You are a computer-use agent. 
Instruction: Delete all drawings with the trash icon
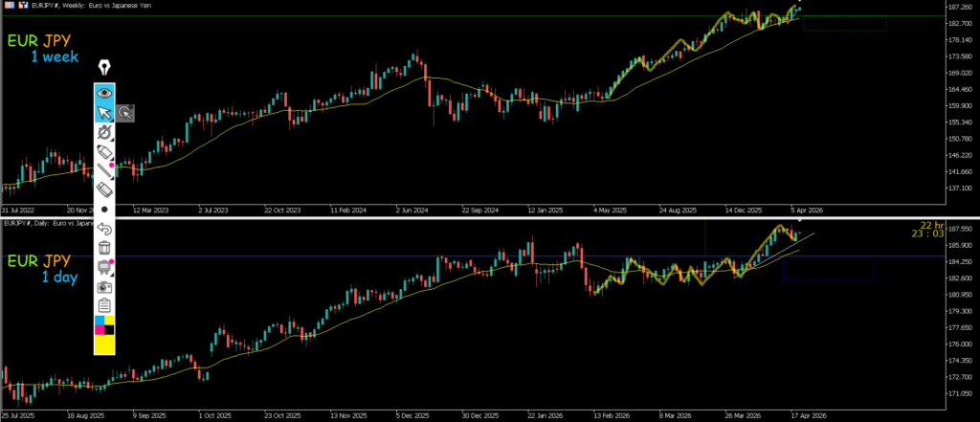click(104, 248)
